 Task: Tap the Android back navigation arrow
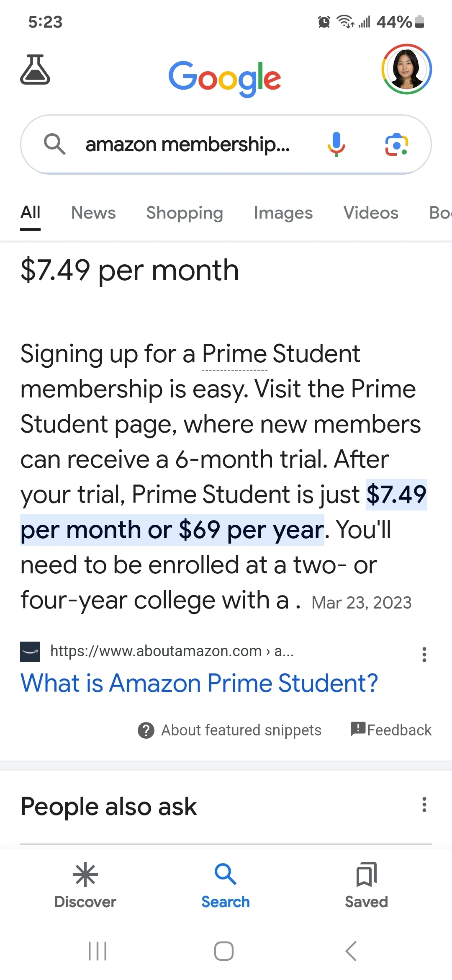[x=351, y=951]
